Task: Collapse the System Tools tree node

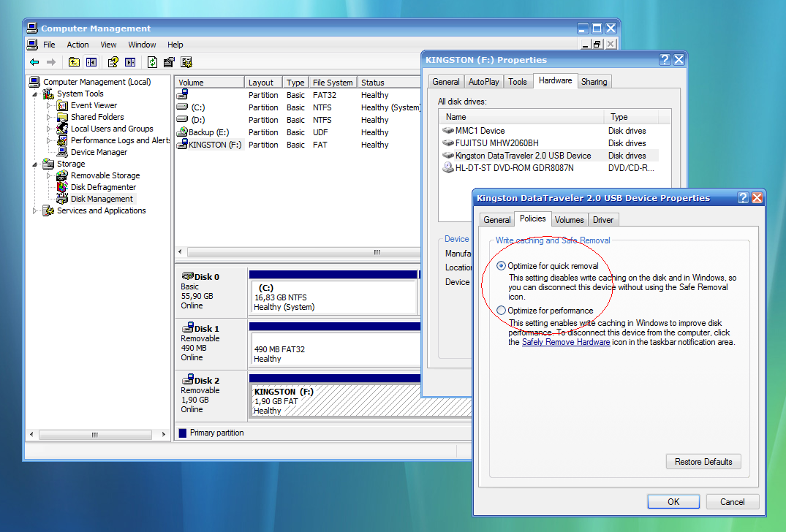Action: [34, 94]
